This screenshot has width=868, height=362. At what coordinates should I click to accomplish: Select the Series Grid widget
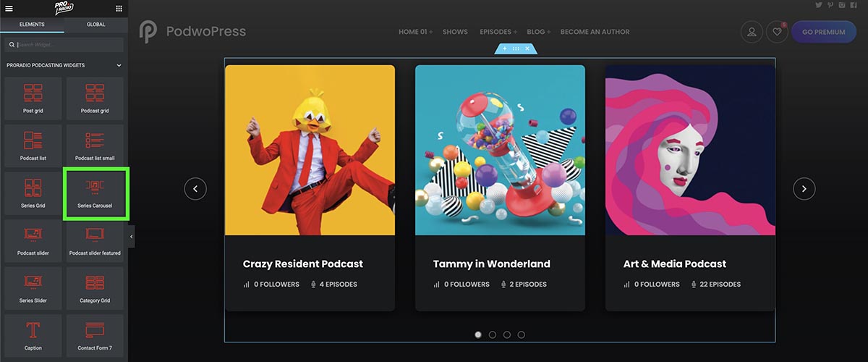point(33,193)
